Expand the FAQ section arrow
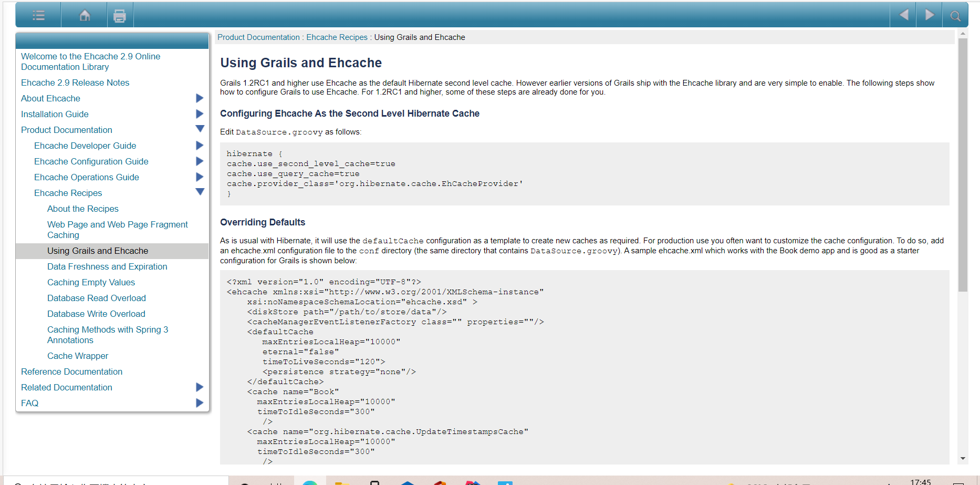Image resolution: width=980 pixels, height=485 pixels. pyautogui.click(x=200, y=403)
